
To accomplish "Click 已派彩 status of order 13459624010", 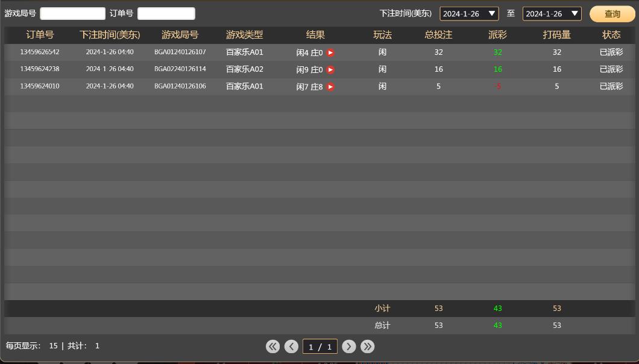I will [611, 86].
